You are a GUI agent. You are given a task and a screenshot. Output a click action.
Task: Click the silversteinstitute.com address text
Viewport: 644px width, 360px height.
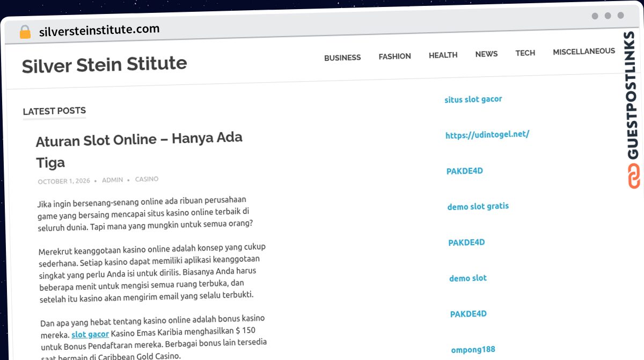(x=99, y=30)
